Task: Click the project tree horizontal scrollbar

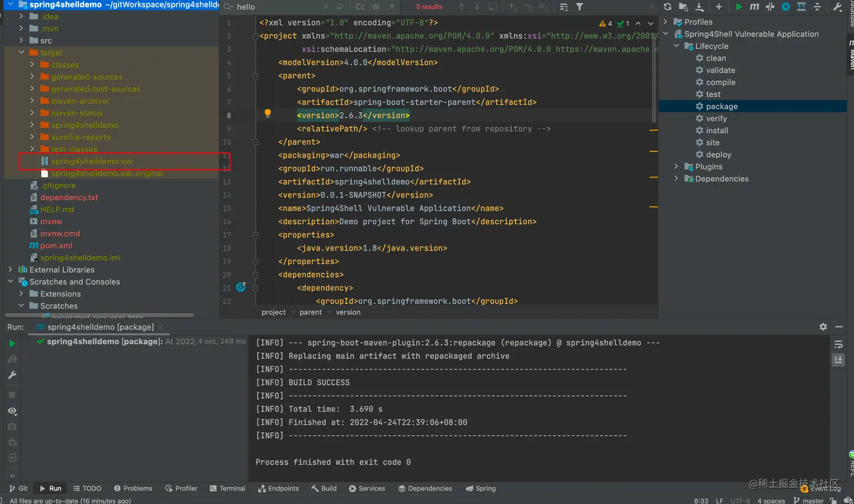Action: point(99,315)
